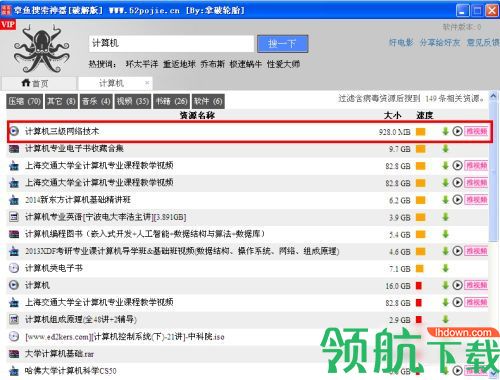Open the 好电影 link

[401, 42]
